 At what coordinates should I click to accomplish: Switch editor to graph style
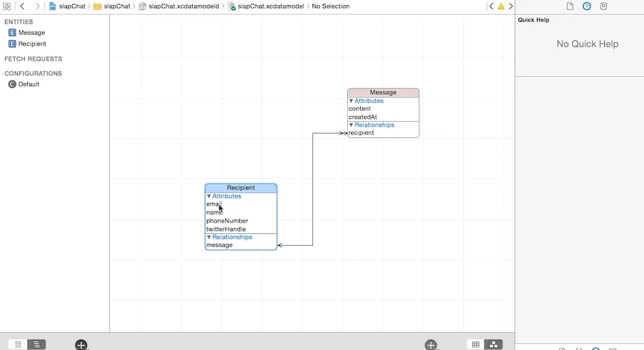pos(494,345)
